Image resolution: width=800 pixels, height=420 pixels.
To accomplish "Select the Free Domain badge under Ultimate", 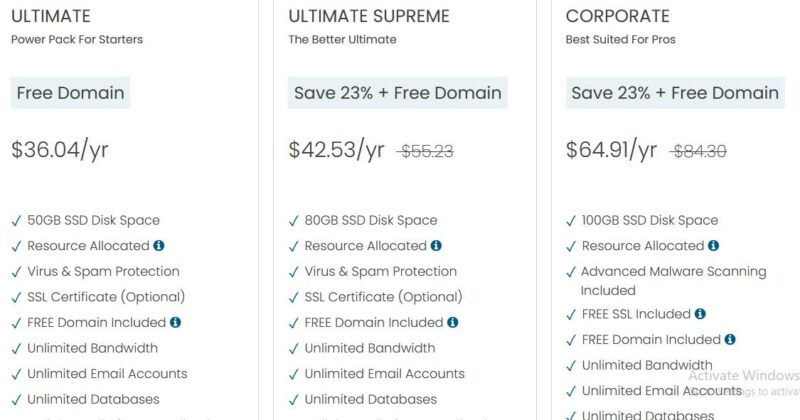I will click(x=70, y=93).
